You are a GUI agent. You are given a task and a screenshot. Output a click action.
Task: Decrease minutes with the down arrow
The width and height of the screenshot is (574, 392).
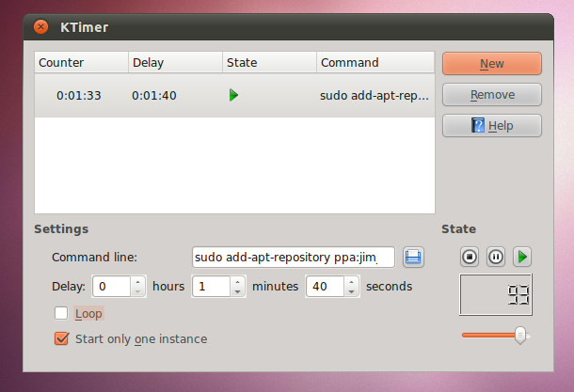[x=237, y=291]
